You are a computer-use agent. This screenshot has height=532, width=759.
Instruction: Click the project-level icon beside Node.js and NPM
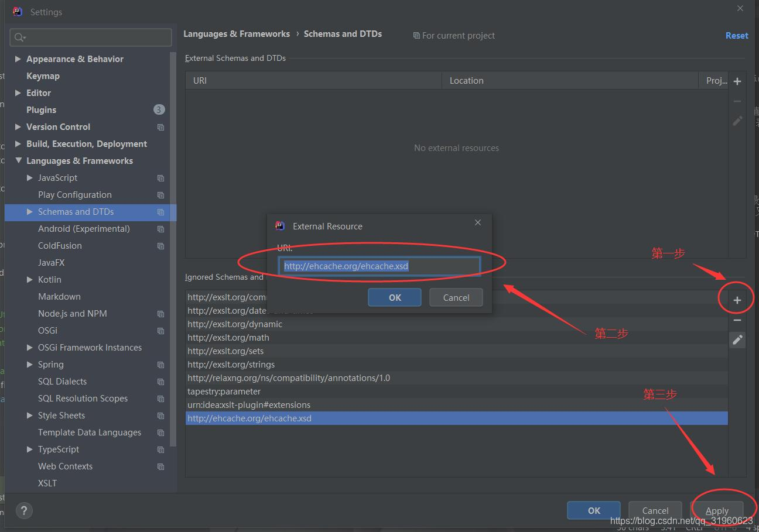(x=160, y=314)
